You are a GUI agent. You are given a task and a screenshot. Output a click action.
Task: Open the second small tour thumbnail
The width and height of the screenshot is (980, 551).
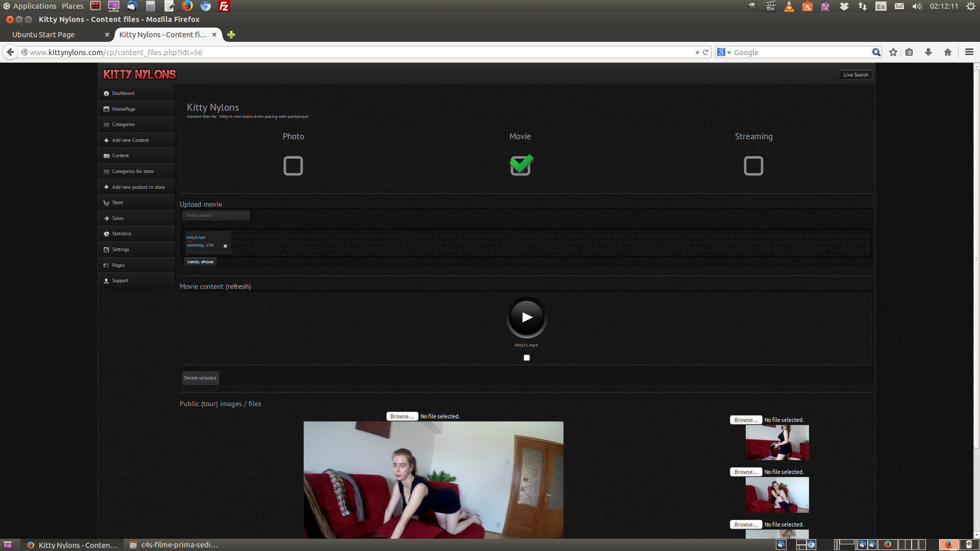pos(777,495)
